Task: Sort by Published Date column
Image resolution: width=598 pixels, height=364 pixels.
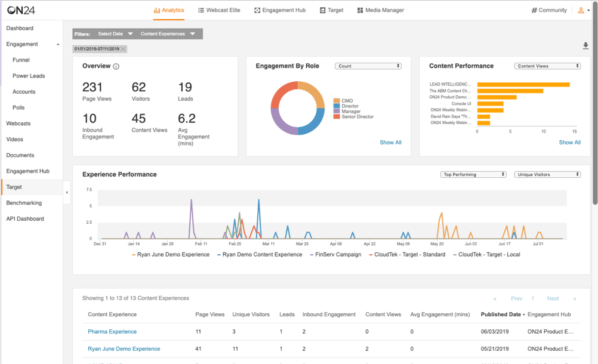Action: tap(503, 314)
